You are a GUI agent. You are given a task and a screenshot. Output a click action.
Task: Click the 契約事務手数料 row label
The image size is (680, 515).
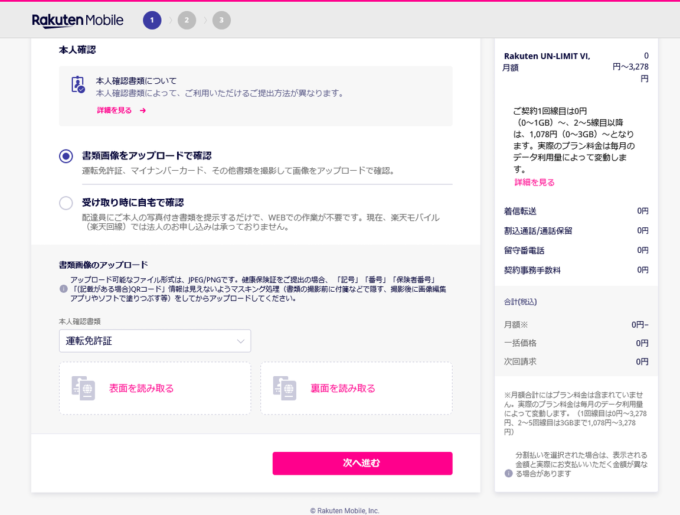(532, 270)
